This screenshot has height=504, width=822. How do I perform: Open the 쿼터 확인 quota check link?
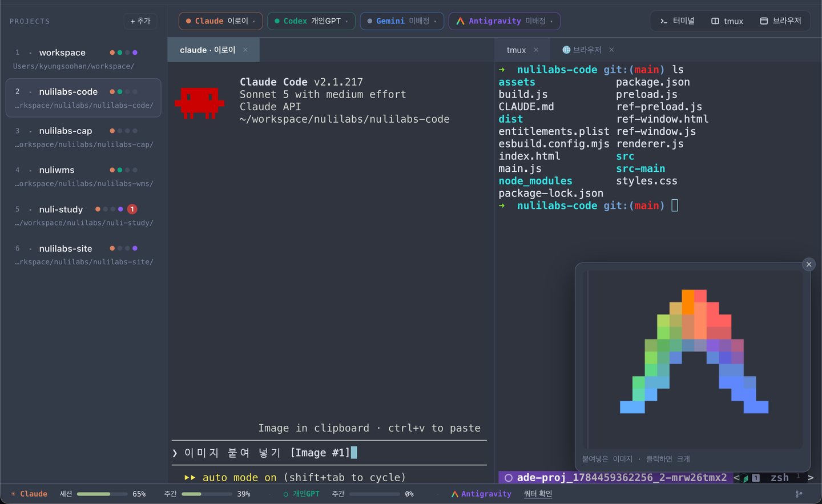pos(538,494)
